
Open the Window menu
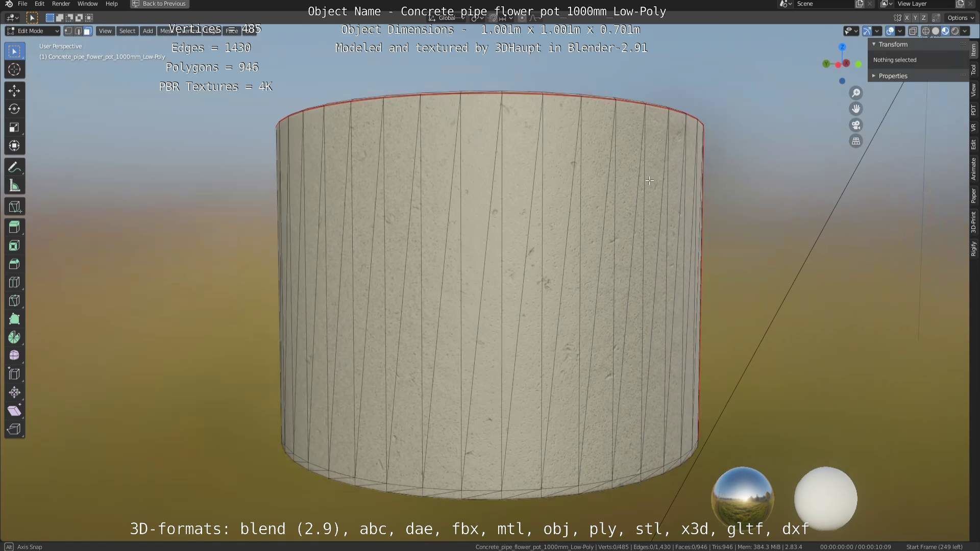click(x=87, y=4)
